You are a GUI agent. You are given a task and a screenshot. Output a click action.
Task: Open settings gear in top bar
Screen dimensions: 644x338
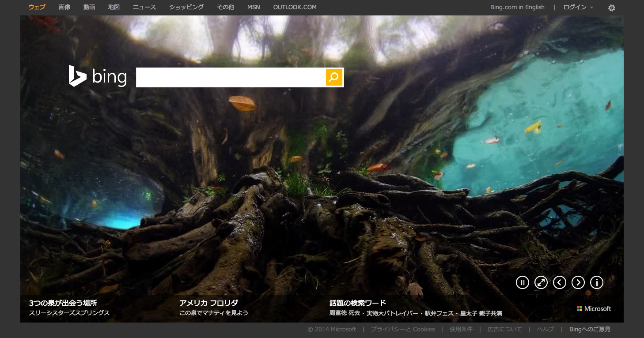coord(611,8)
